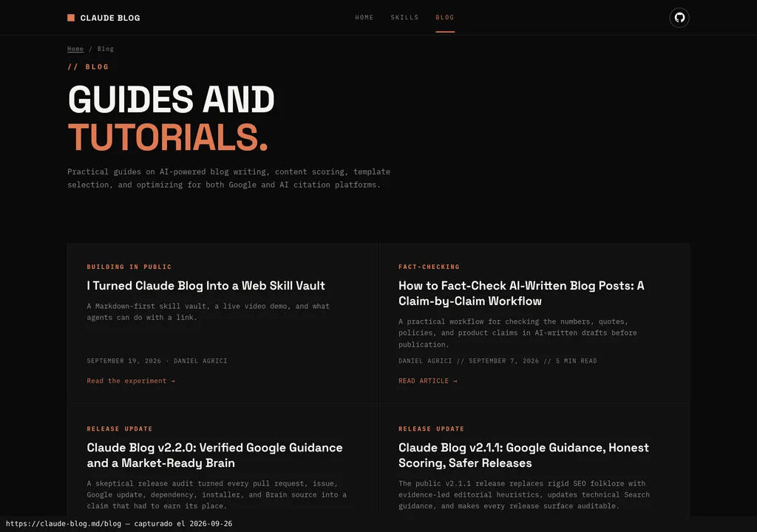Click the 'Fact-Checking' category label

[429, 267]
